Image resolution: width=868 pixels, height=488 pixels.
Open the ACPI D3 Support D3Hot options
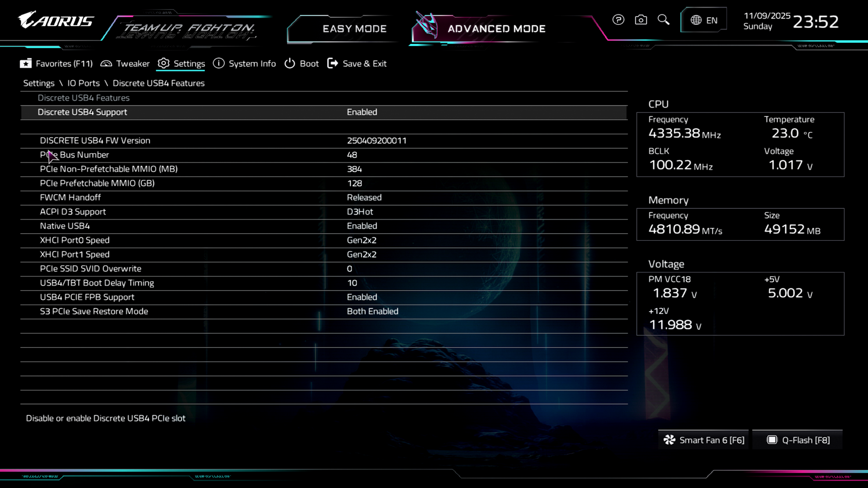[x=360, y=212]
